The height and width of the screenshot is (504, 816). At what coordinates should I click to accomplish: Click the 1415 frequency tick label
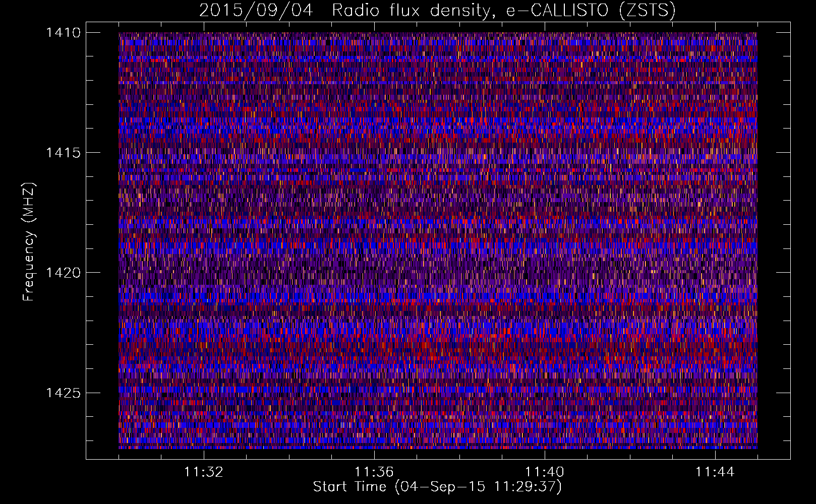pos(63,153)
